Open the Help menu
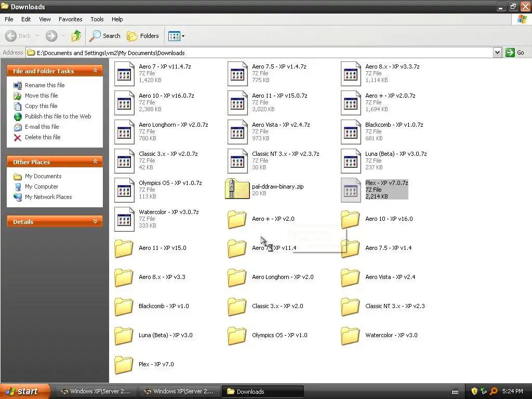Image resolution: width=532 pixels, height=399 pixels. 117,19
